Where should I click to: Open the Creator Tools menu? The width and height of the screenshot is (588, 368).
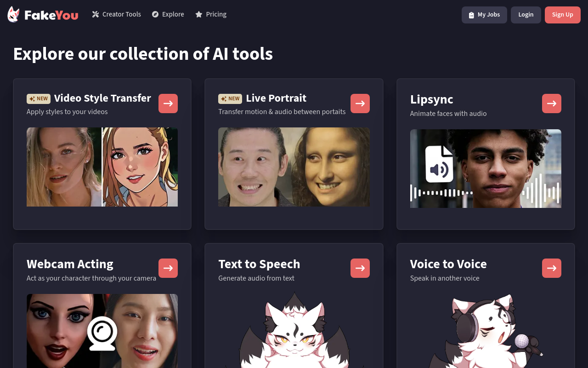(x=116, y=14)
